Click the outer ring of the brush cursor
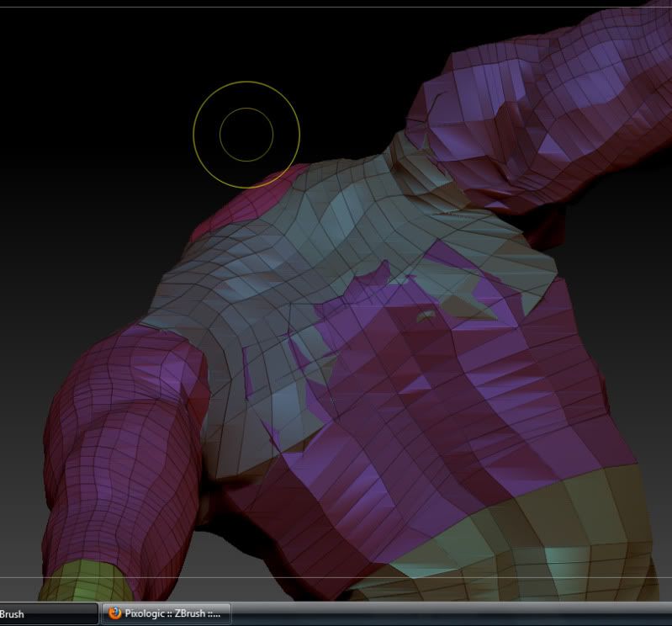Screen dimensions: 672x626 pos(246,82)
